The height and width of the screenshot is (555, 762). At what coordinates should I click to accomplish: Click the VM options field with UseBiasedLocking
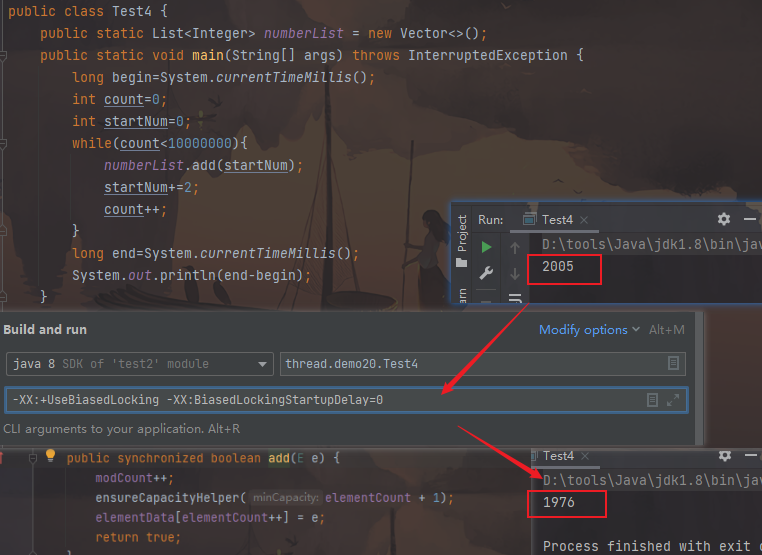(x=320, y=400)
